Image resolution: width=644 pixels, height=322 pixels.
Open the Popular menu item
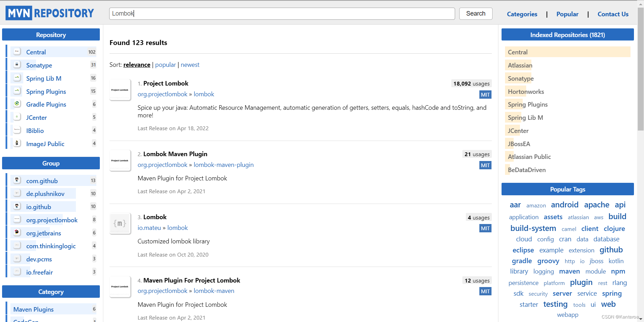(x=567, y=14)
